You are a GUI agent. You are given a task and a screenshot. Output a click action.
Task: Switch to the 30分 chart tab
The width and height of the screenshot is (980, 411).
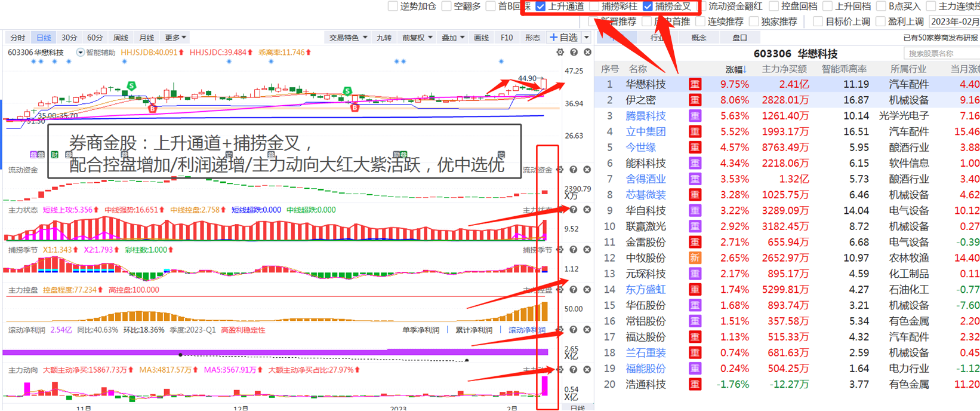click(69, 38)
